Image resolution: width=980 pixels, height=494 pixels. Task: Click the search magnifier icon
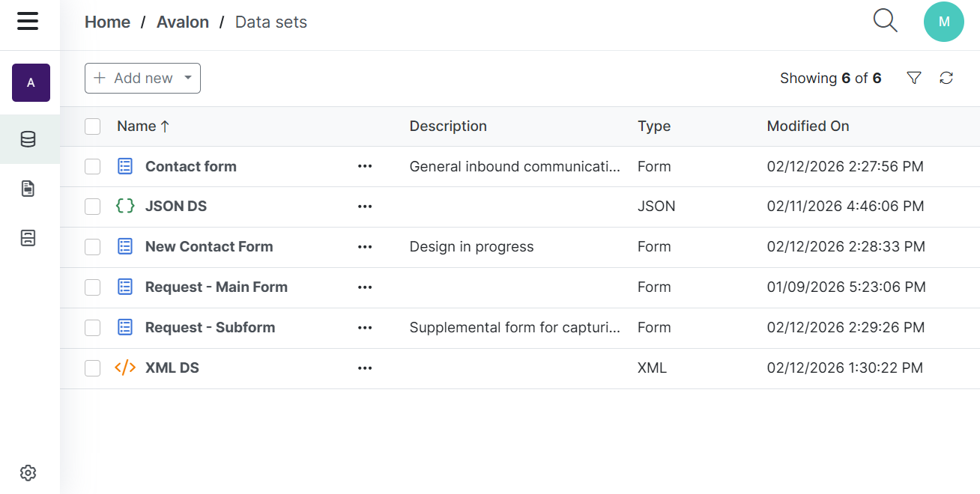coord(885,21)
